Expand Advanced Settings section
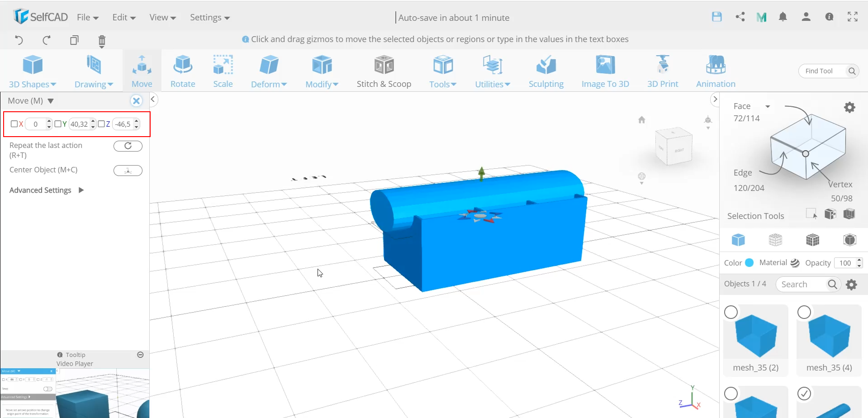The width and height of the screenshot is (868, 418). click(47, 190)
